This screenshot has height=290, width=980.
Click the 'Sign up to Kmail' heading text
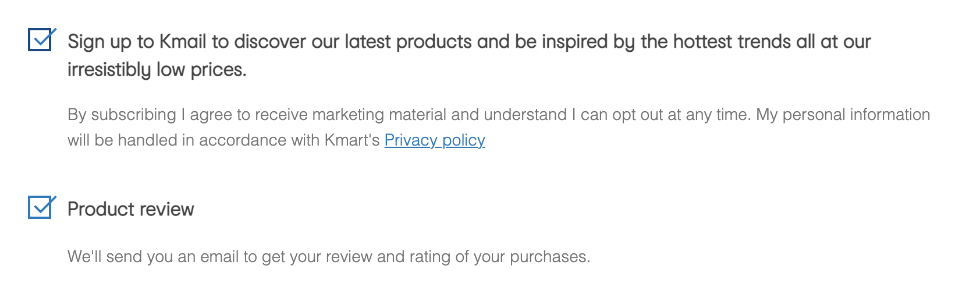tap(137, 42)
